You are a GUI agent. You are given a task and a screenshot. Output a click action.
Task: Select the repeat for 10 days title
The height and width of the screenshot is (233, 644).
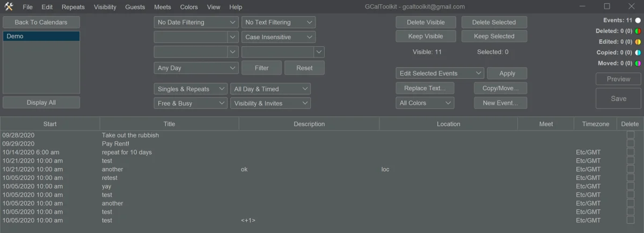pyautogui.click(x=127, y=152)
